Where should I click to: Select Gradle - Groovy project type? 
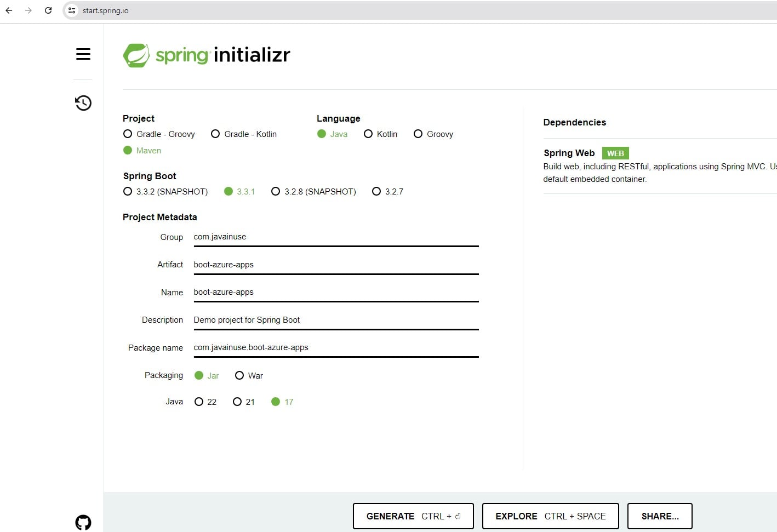coord(159,134)
